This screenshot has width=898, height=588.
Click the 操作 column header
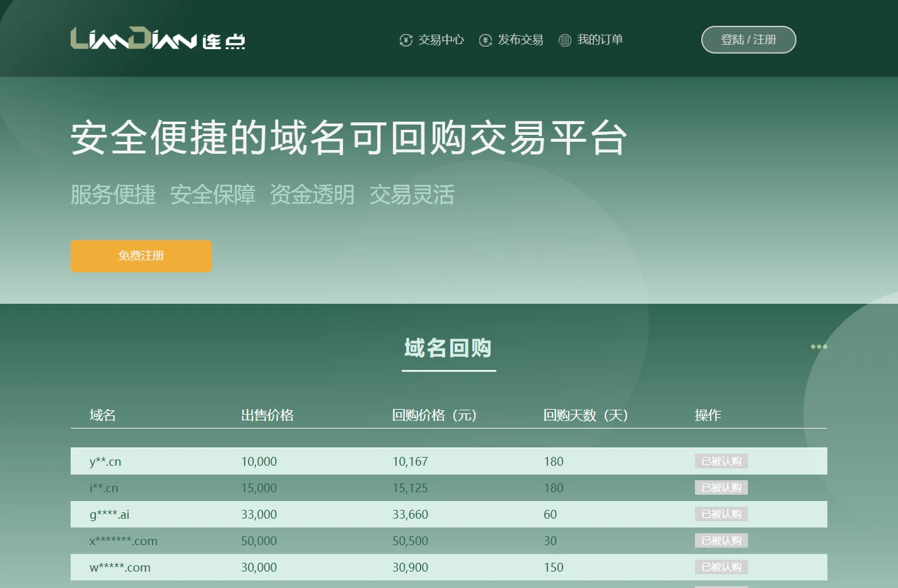tap(708, 415)
